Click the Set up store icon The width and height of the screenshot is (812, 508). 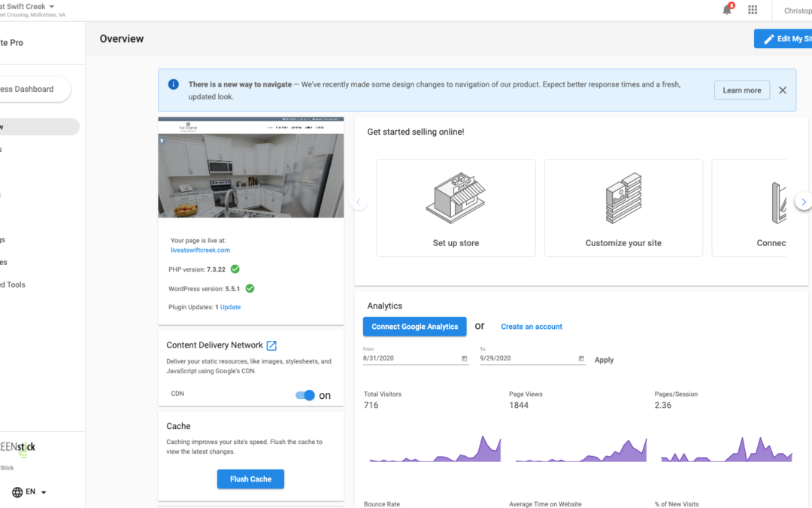pyautogui.click(x=456, y=199)
